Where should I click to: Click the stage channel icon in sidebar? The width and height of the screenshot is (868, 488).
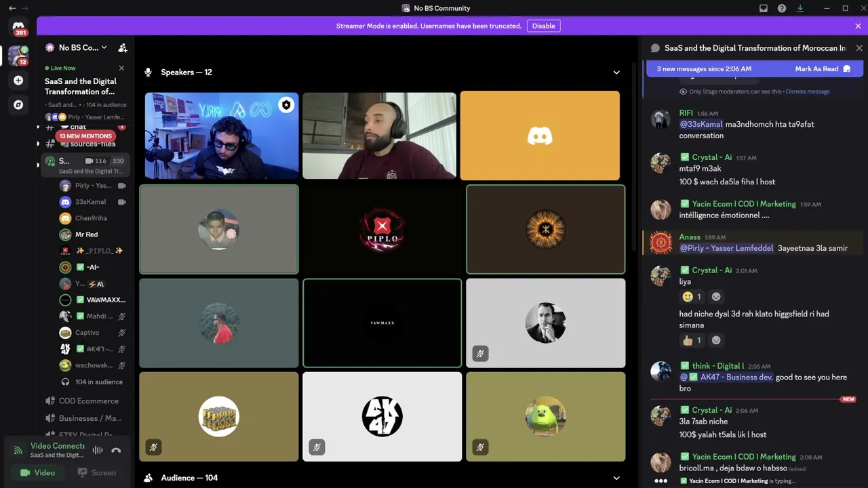pyautogui.click(x=50, y=161)
